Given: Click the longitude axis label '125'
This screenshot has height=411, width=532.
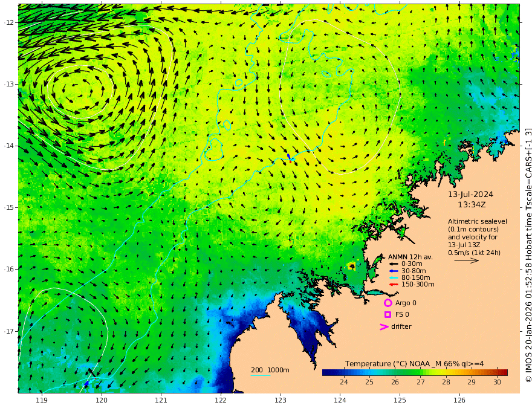Looking at the screenshot, I should (400, 401).
